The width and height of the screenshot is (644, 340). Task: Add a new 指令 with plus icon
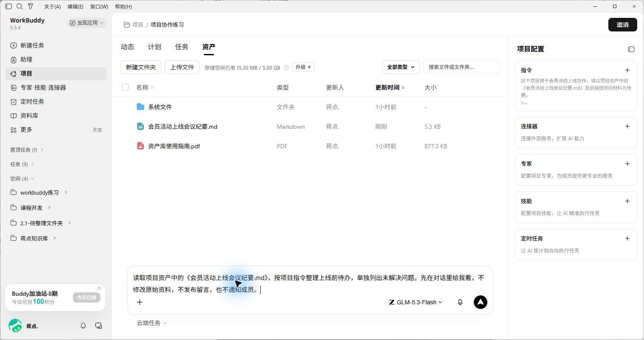pyautogui.click(x=627, y=70)
